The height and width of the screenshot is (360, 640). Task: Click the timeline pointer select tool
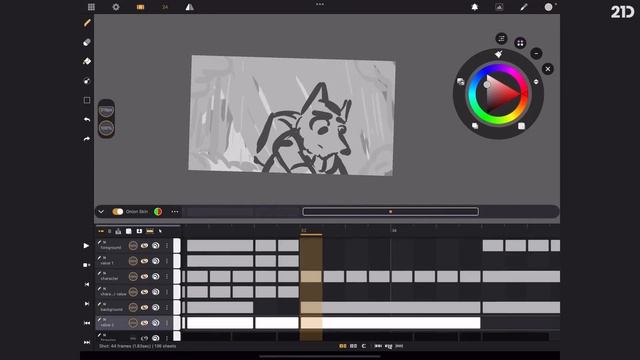pos(160,231)
